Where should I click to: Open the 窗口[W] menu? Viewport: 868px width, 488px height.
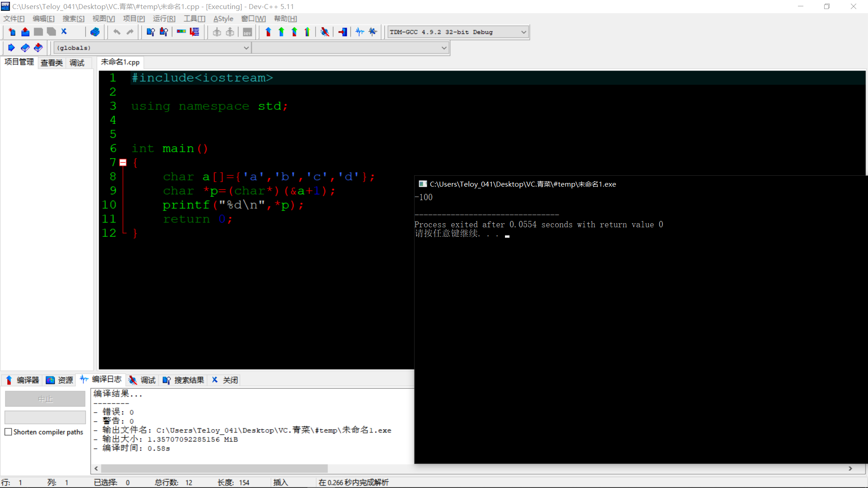point(254,19)
